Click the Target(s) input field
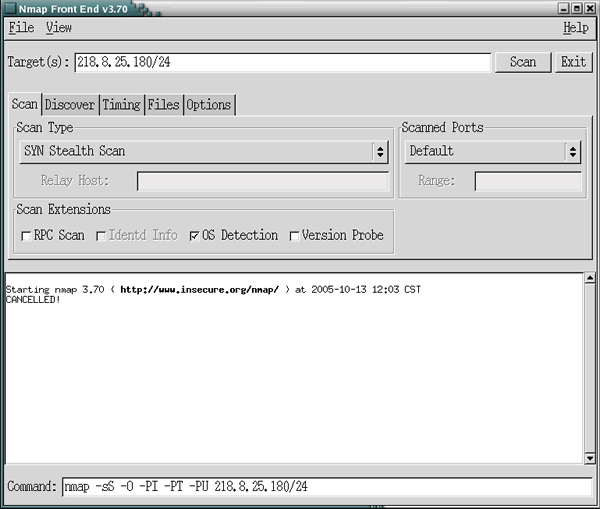 pos(283,62)
